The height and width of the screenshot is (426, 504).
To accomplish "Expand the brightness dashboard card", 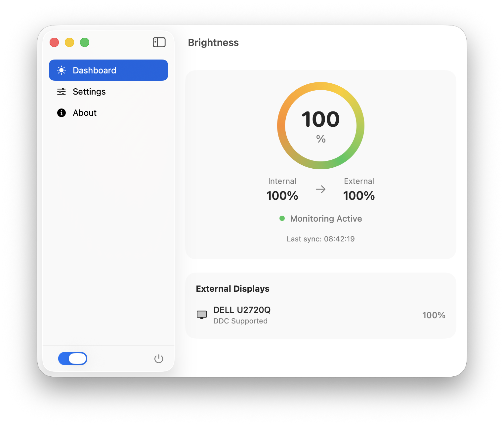I will (320, 164).
